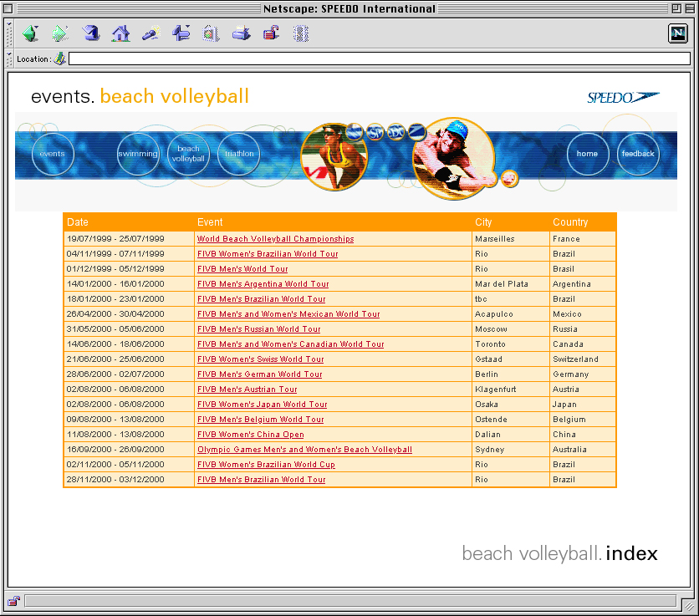
Task: Click the Forward navigation arrow in toolbar
Action: [60, 33]
